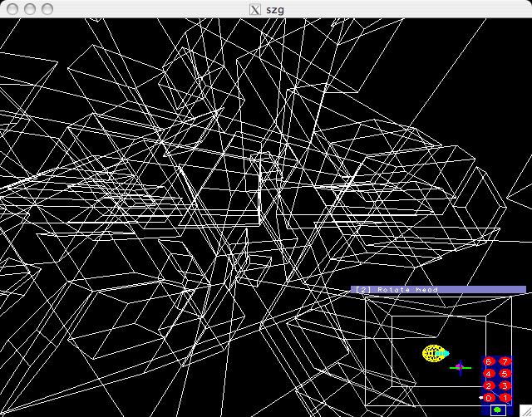The width and height of the screenshot is (532, 417).
Task: Click the szg window title text
Action: tap(274, 8)
